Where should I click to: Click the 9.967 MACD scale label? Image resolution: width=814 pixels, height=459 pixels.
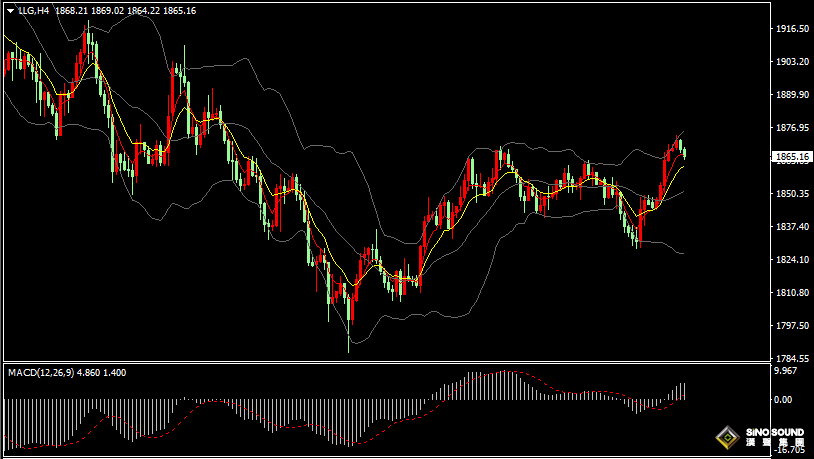coord(785,371)
